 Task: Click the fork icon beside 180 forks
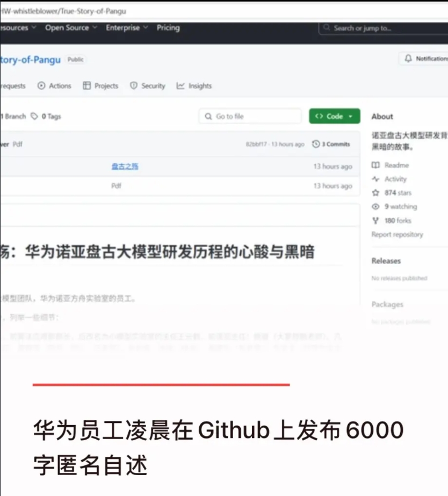[375, 221]
